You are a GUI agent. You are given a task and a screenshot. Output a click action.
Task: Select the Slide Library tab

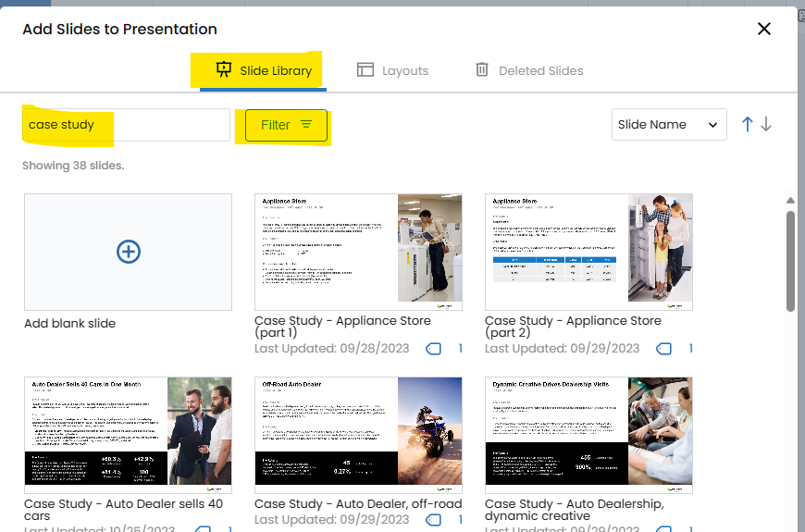[x=264, y=70]
